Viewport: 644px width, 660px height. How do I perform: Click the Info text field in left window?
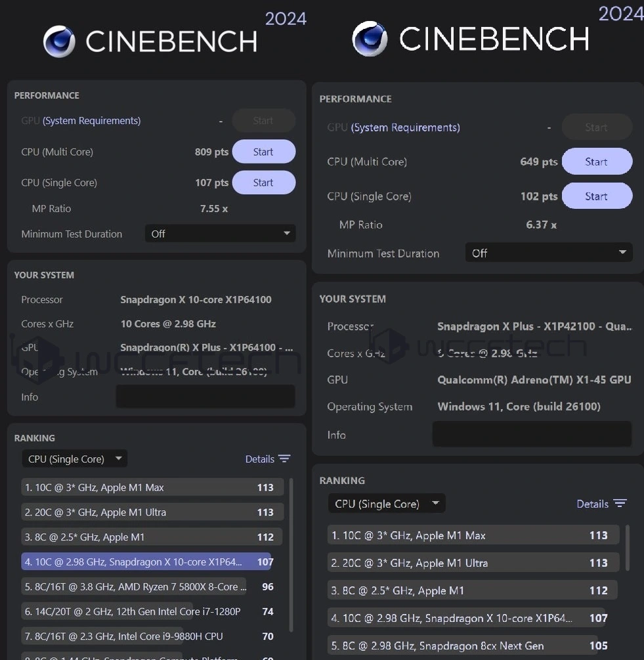[x=205, y=397]
